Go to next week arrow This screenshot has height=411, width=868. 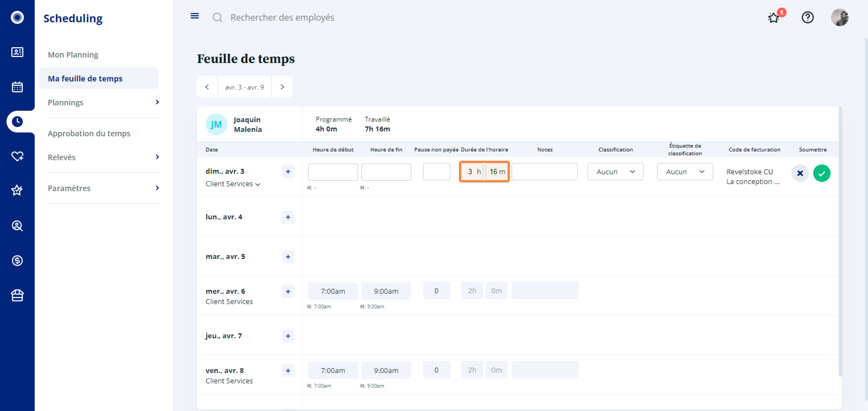[x=282, y=87]
